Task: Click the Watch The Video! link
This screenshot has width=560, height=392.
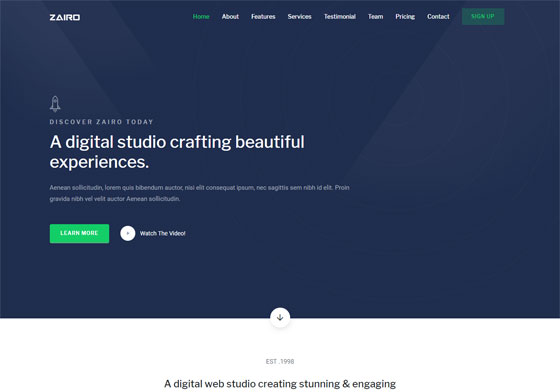Action: tap(162, 233)
